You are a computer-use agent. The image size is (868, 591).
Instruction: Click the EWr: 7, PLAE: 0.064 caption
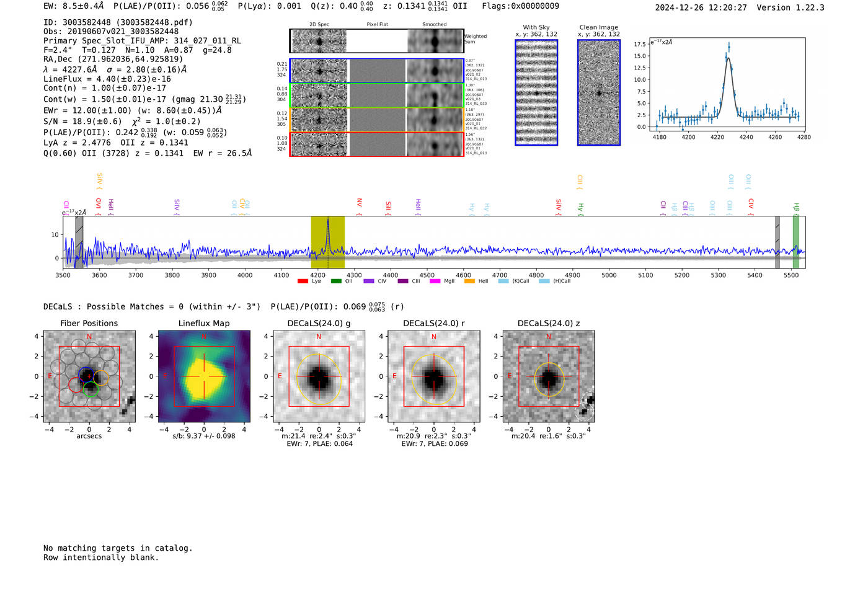pos(319,444)
